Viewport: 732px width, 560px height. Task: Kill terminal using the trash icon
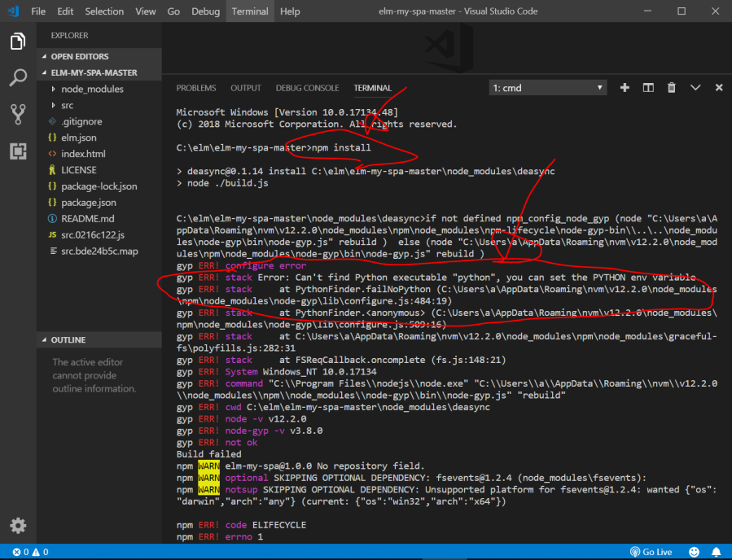click(x=672, y=88)
